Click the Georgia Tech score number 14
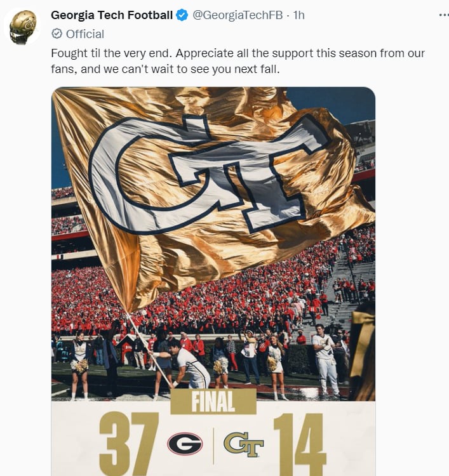This screenshot has width=449, height=476. coord(299,444)
